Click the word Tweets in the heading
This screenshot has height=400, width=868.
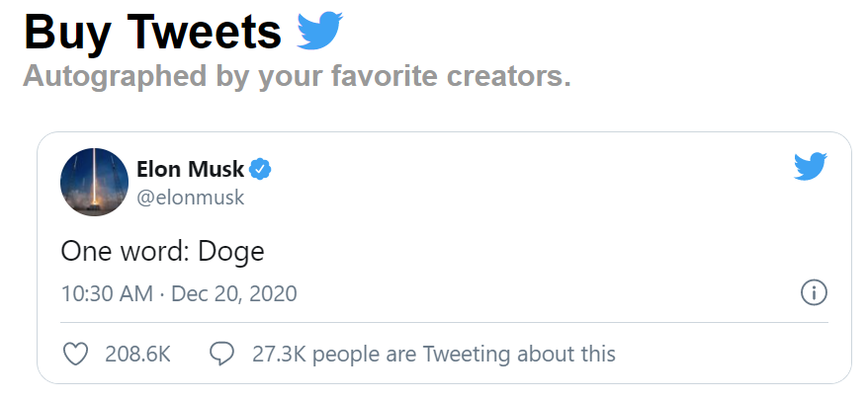(205, 31)
